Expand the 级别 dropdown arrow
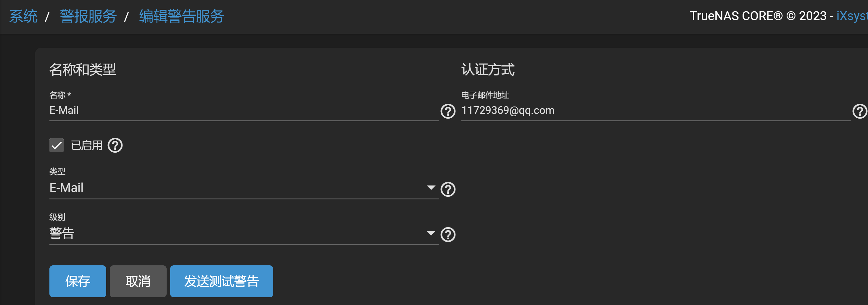868x305 pixels. (431, 233)
